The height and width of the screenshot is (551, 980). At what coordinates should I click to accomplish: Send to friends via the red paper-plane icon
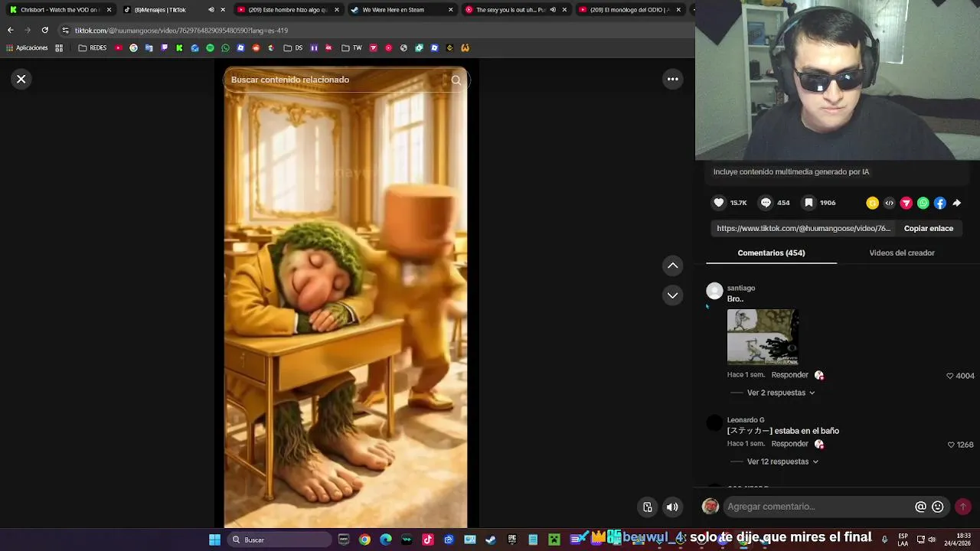(x=906, y=203)
